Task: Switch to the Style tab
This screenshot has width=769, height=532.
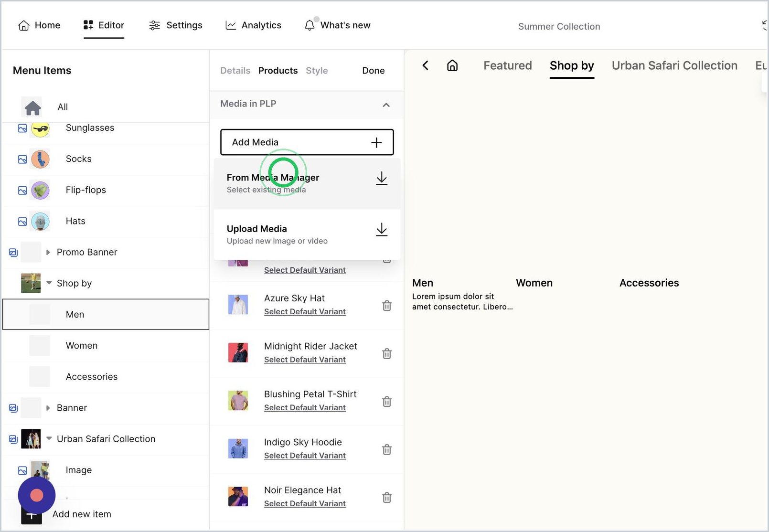Action: point(317,71)
